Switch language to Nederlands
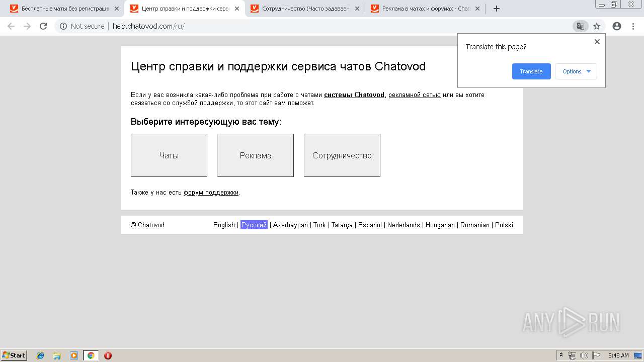The height and width of the screenshot is (362, 644). pos(404,225)
